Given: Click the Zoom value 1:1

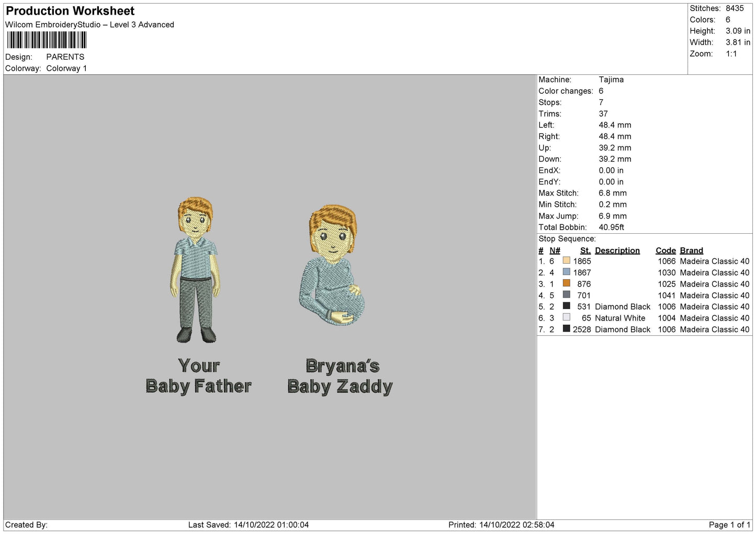Looking at the screenshot, I should tap(731, 54).
